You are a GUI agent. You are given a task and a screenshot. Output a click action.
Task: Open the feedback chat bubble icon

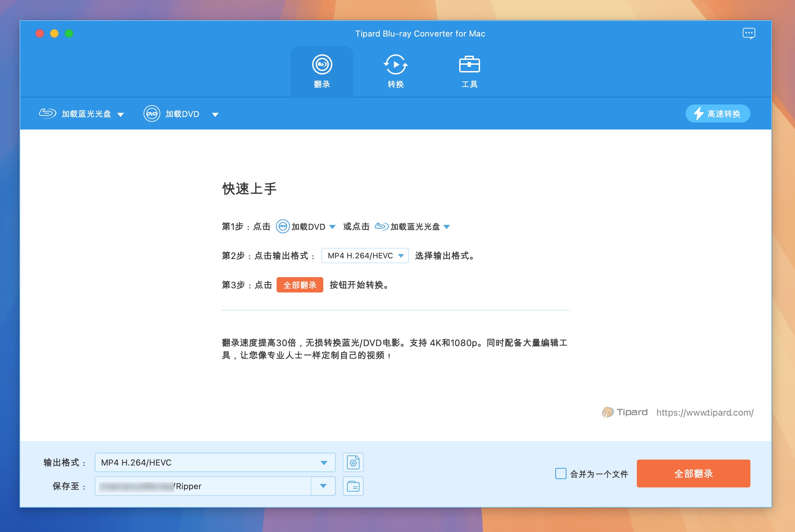click(x=749, y=34)
